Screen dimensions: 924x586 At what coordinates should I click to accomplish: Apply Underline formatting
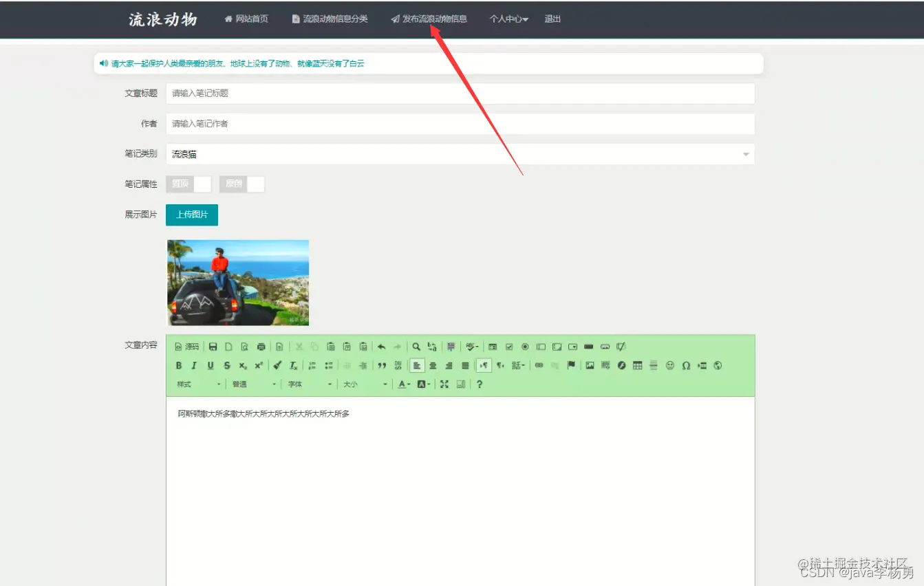click(x=211, y=366)
